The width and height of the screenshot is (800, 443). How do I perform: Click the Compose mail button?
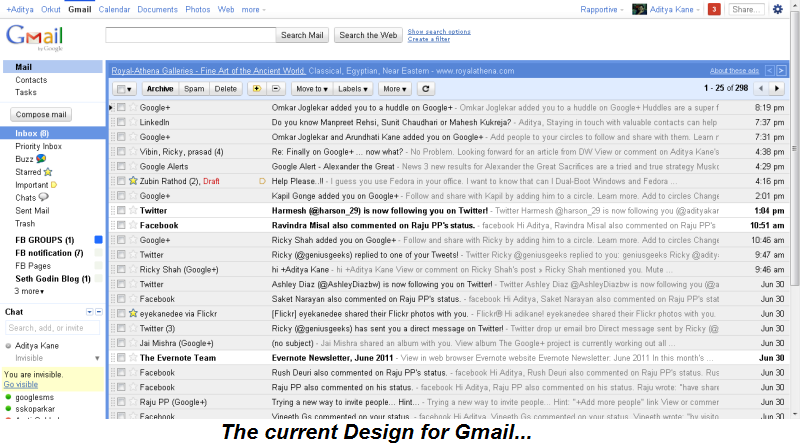[41, 114]
